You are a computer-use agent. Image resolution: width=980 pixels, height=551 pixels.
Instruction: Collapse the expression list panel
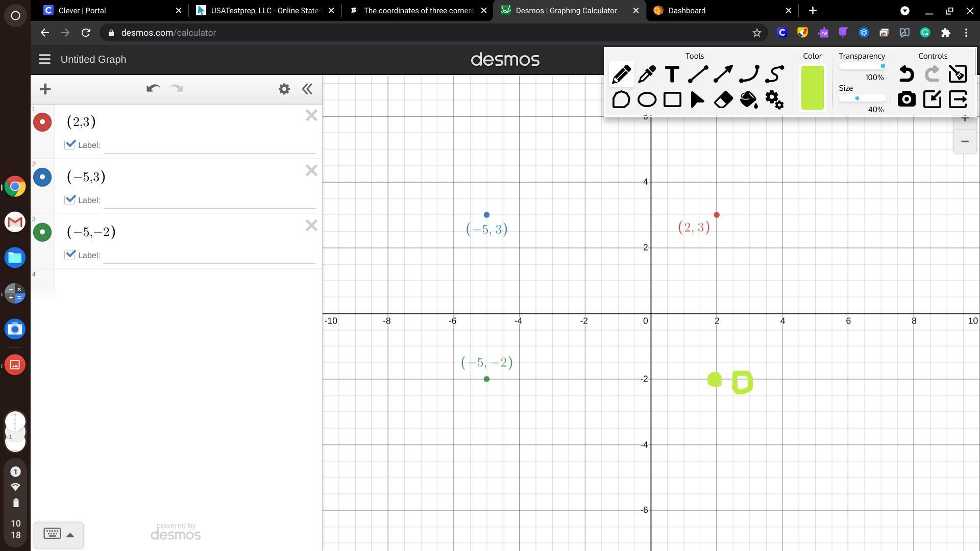[x=307, y=89]
